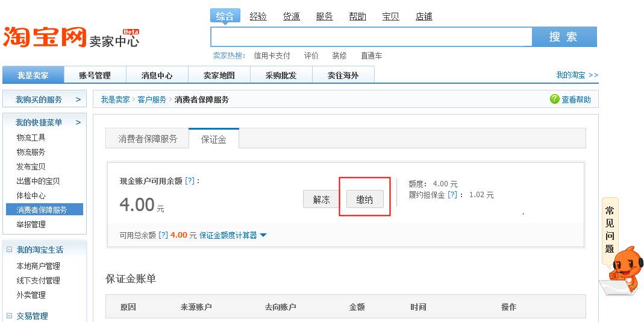Viewport: 644px width, 322px height.
Task: Open the 采购批发 nav tab
Action: pos(281,75)
